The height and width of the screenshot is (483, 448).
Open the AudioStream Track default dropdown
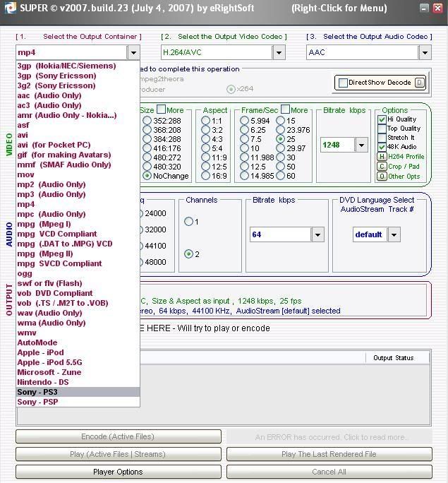[x=394, y=234]
